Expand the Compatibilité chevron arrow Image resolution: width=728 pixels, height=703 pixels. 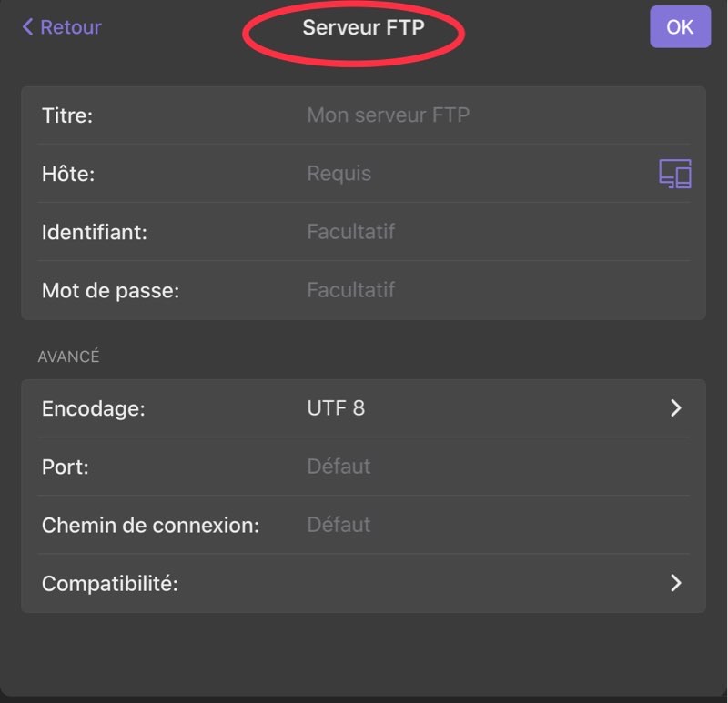675,583
